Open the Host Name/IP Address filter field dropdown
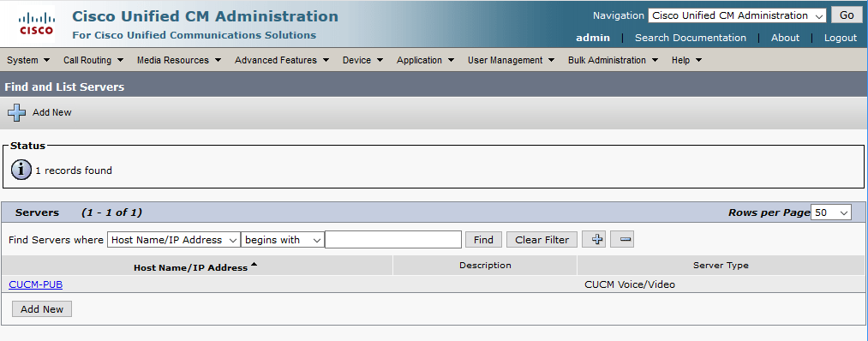Viewport: 868px width, 341px height. [x=174, y=240]
